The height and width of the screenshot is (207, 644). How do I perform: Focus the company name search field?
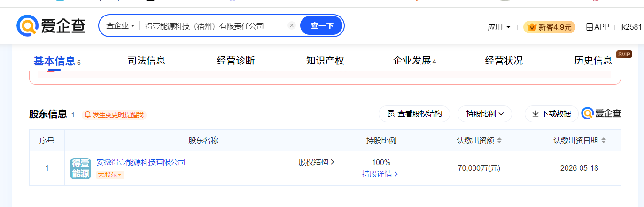pyautogui.click(x=214, y=26)
